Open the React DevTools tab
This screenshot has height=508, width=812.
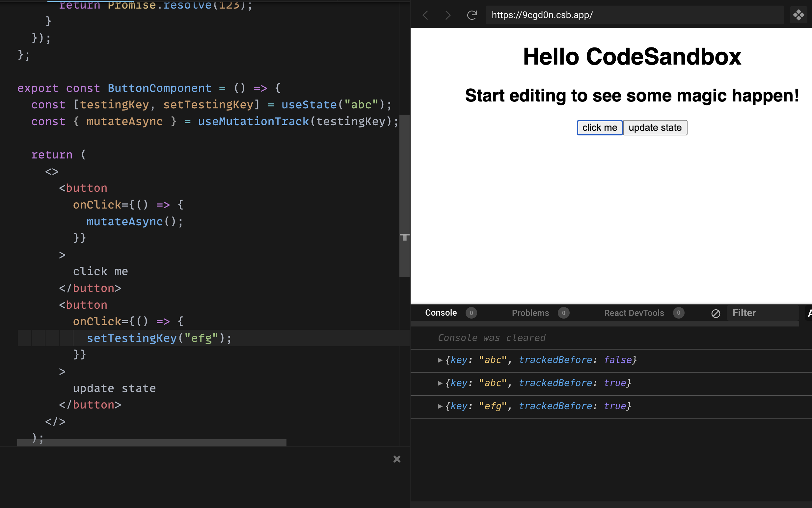(x=634, y=313)
